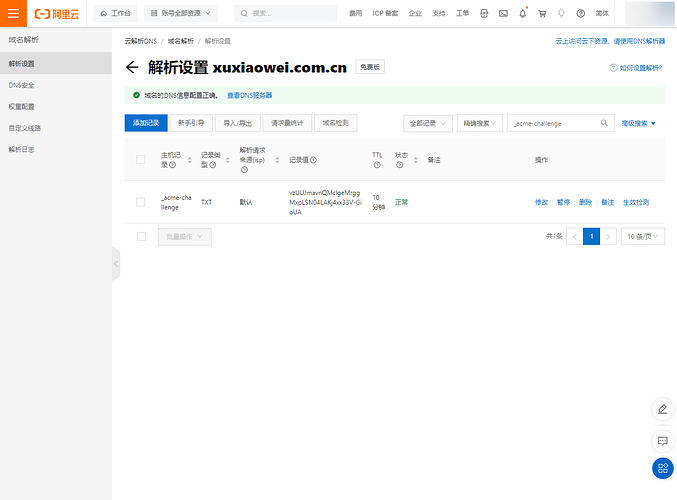Click the notification bell icon
Image resolution: width=677 pixels, height=500 pixels.
pos(522,14)
